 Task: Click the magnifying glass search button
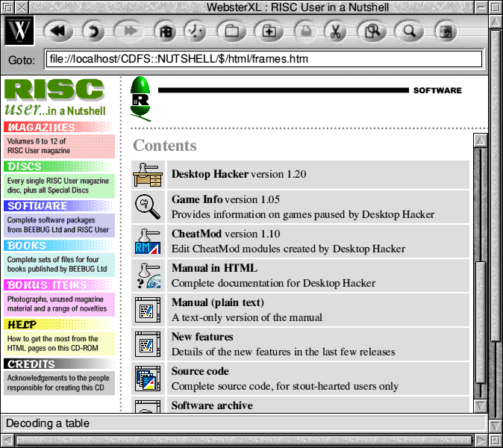(409, 31)
